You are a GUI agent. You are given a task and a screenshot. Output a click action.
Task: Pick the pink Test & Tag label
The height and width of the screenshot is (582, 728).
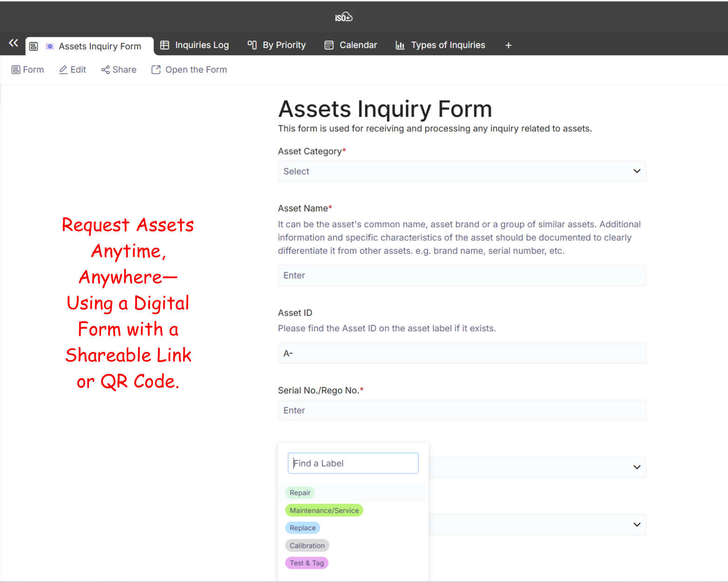pyautogui.click(x=306, y=563)
